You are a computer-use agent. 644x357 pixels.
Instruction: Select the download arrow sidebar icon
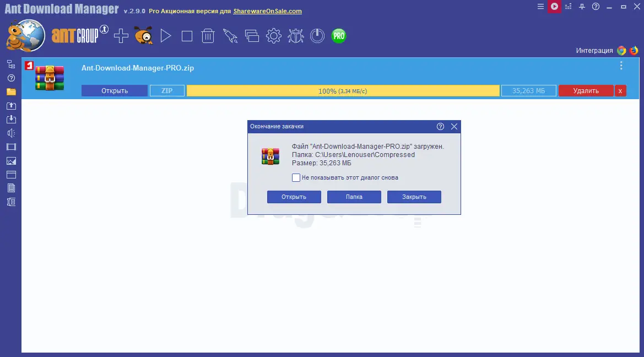click(x=11, y=120)
